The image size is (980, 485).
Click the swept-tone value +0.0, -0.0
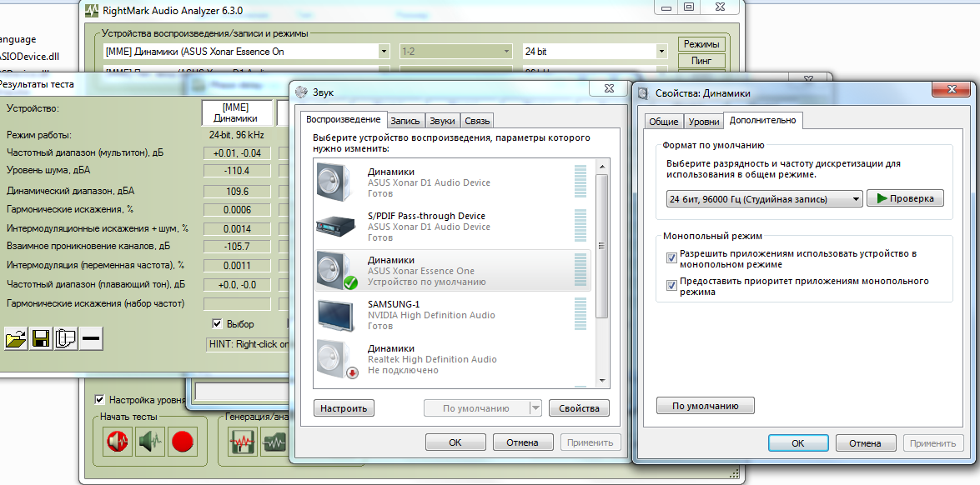[x=236, y=285]
